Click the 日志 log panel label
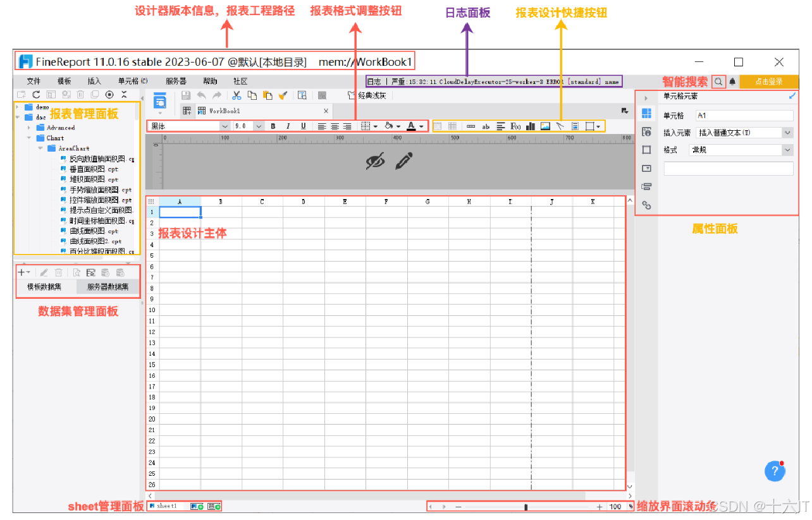The width and height of the screenshot is (812, 520). (374, 82)
